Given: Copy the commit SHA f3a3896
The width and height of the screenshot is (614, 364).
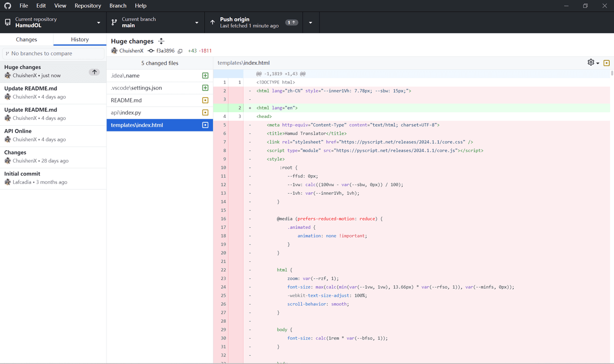Looking at the screenshot, I should tap(180, 51).
